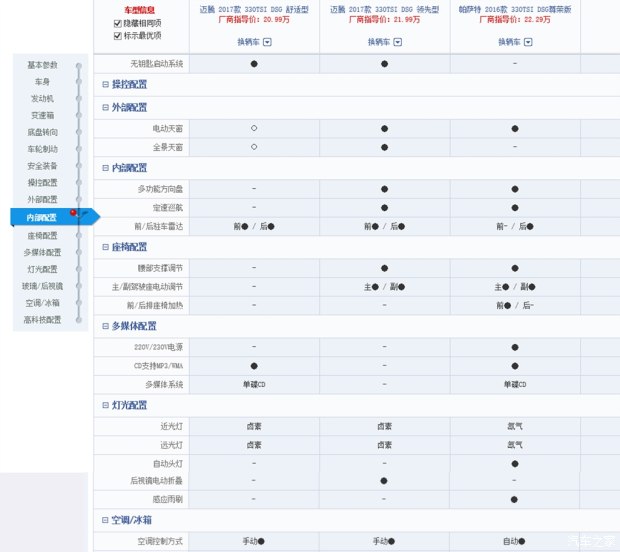620x552 pixels.
Task: Click the 腰部支撑调节 row label
Action: [x=160, y=268]
